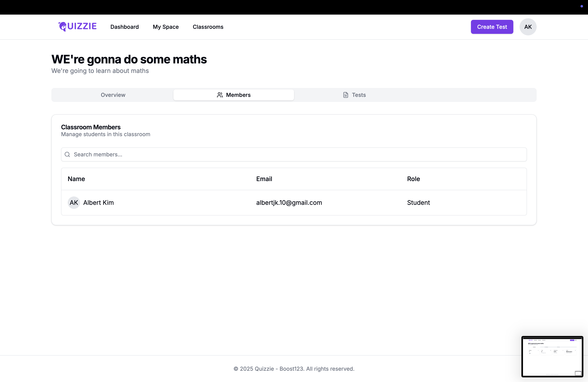The image size is (588, 382).
Task: Focus the Search members input field
Action: coord(297,154)
